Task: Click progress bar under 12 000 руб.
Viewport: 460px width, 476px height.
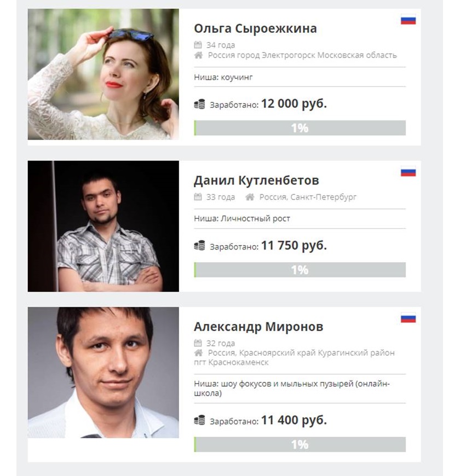Action: point(300,128)
